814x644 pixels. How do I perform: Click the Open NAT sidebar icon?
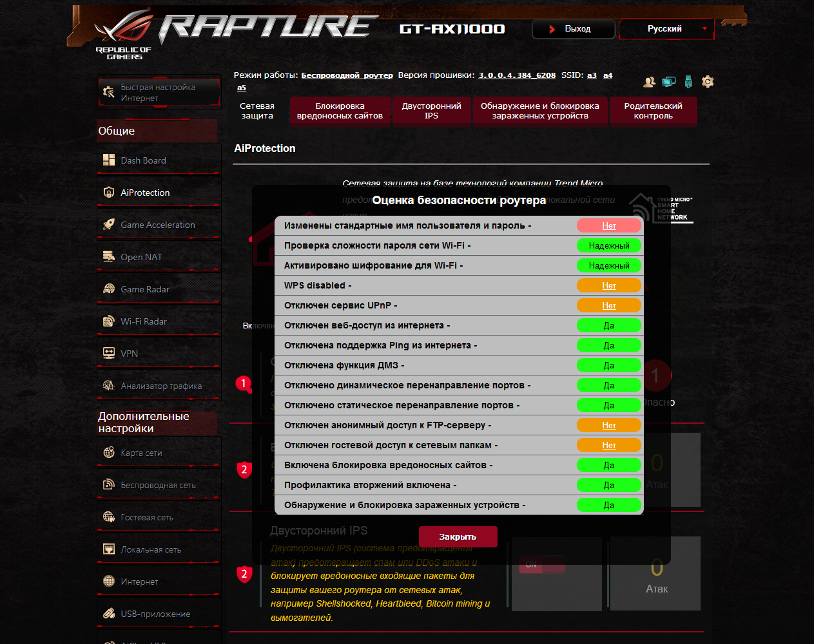coord(109,257)
